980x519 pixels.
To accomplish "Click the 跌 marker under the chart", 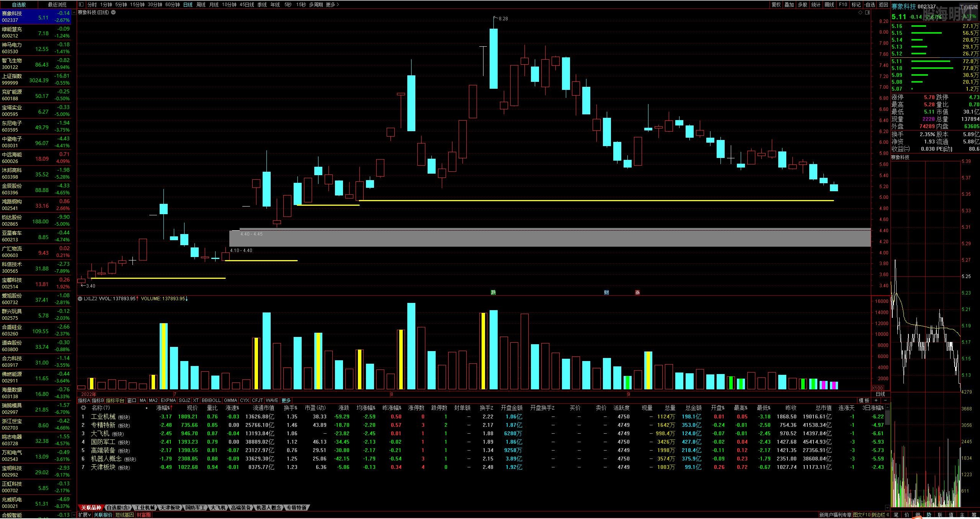I will [x=493, y=292].
